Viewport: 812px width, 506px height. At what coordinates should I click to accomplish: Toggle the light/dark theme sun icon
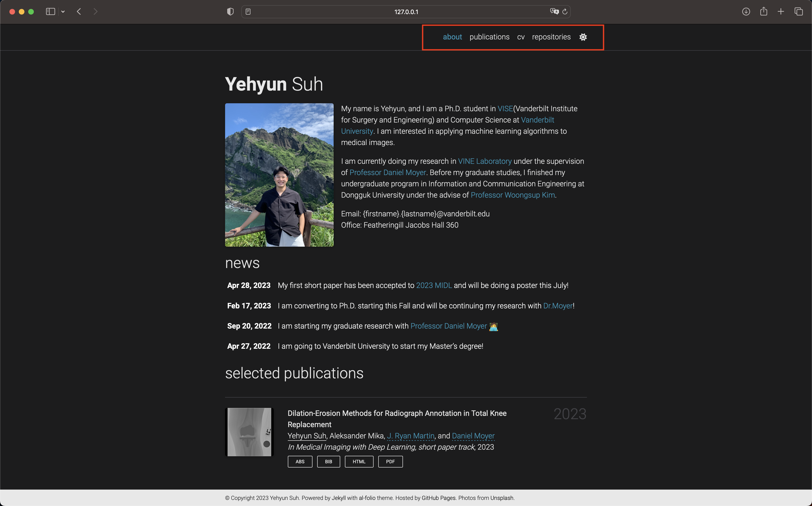coord(583,37)
